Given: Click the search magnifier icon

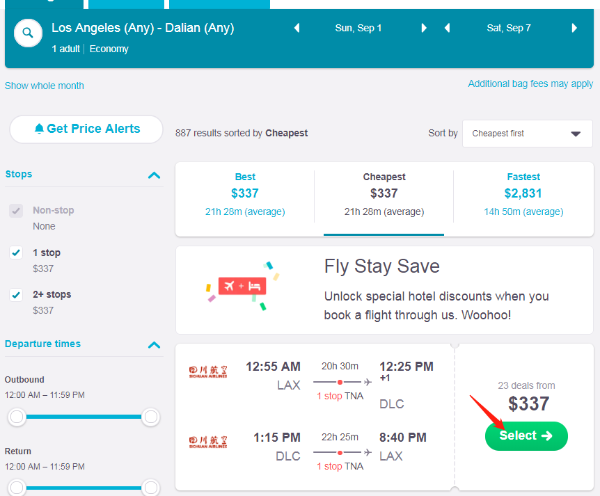Looking at the screenshot, I should [x=27, y=33].
